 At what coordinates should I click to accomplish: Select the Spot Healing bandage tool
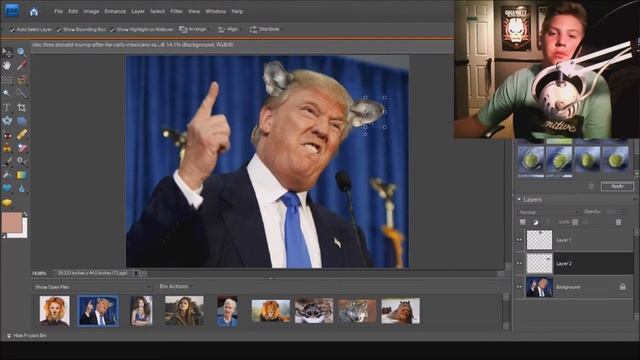[21, 135]
